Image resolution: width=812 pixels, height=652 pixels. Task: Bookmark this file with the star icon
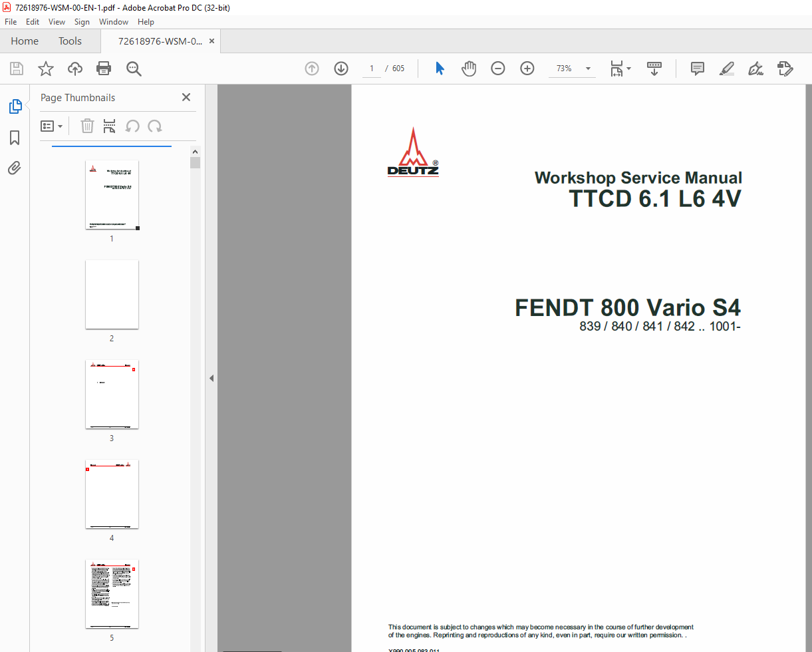(x=45, y=69)
